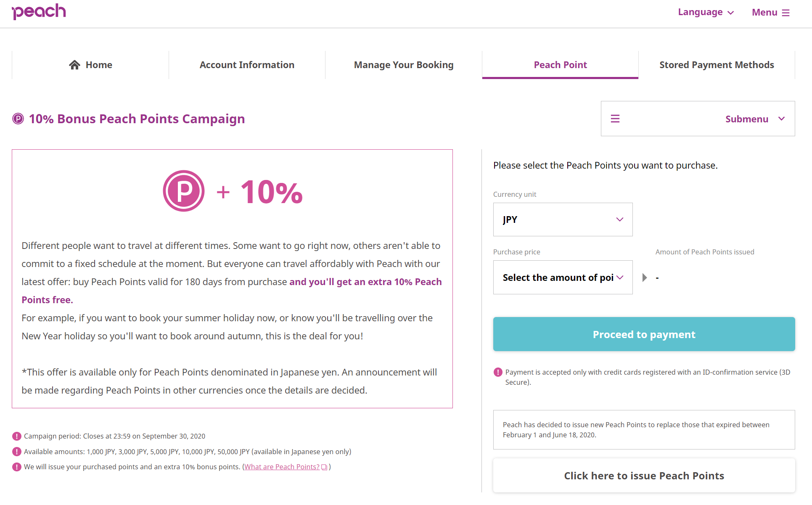Screen dimensions: 812x505
Task: Click the arrow next to points issued
Action: click(645, 278)
